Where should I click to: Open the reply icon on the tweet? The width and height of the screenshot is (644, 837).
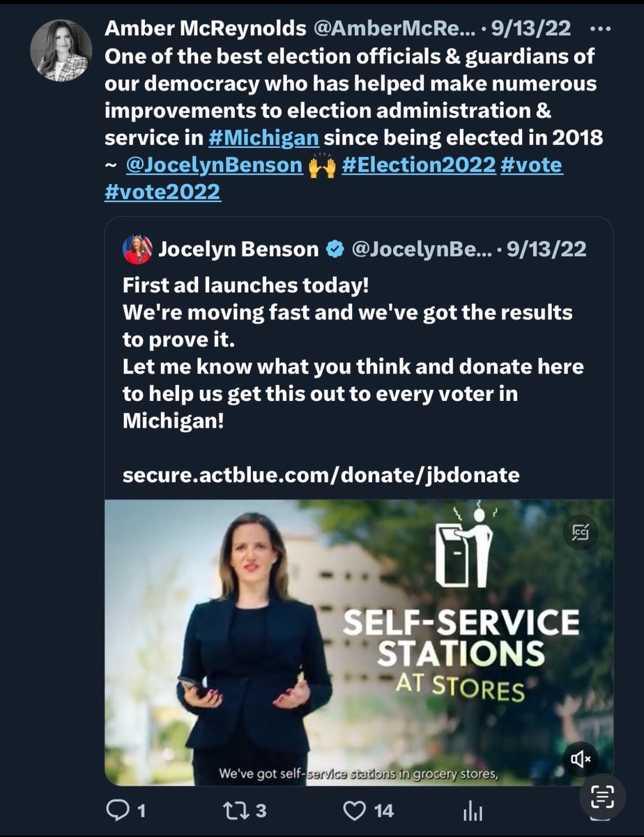[116, 810]
